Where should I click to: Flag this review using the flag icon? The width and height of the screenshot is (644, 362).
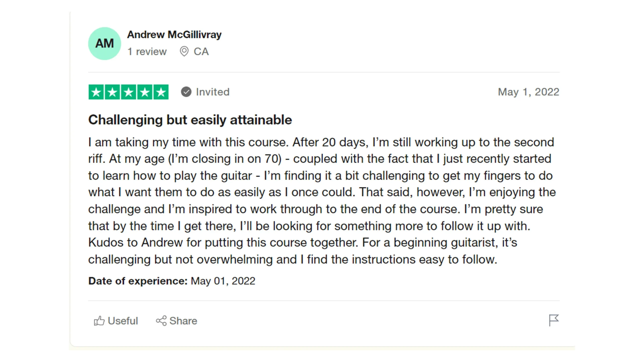[x=553, y=320]
